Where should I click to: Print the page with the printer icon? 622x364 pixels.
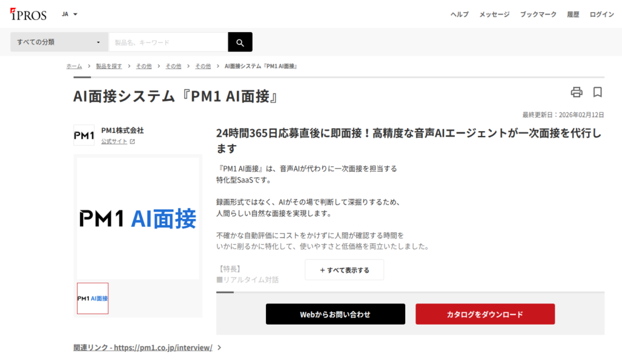click(x=576, y=92)
